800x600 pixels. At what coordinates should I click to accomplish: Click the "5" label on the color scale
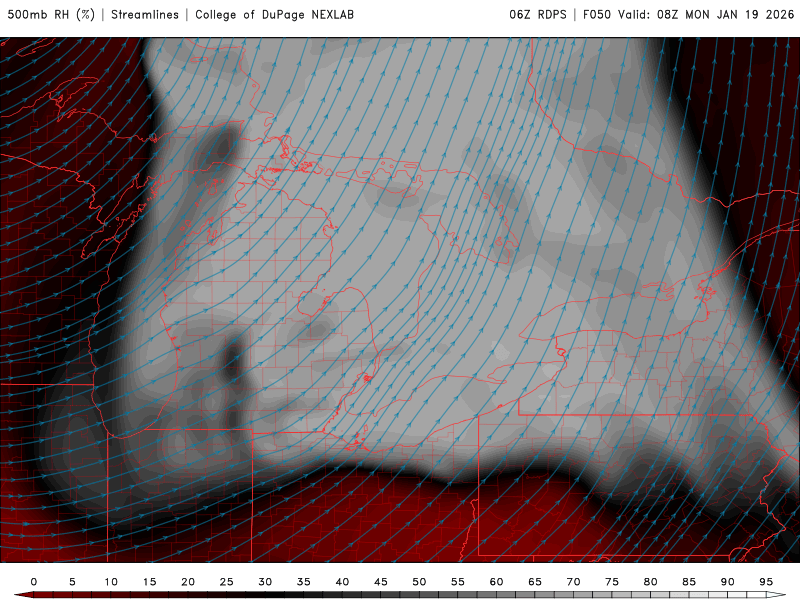pyautogui.click(x=72, y=582)
